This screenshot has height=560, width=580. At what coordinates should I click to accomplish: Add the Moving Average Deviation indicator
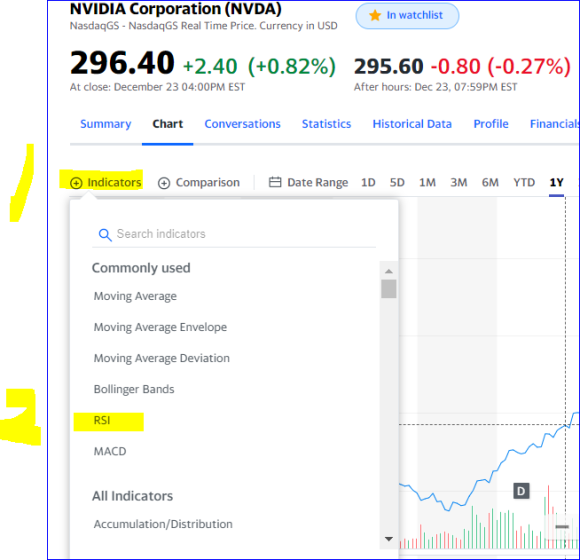tap(162, 358)
